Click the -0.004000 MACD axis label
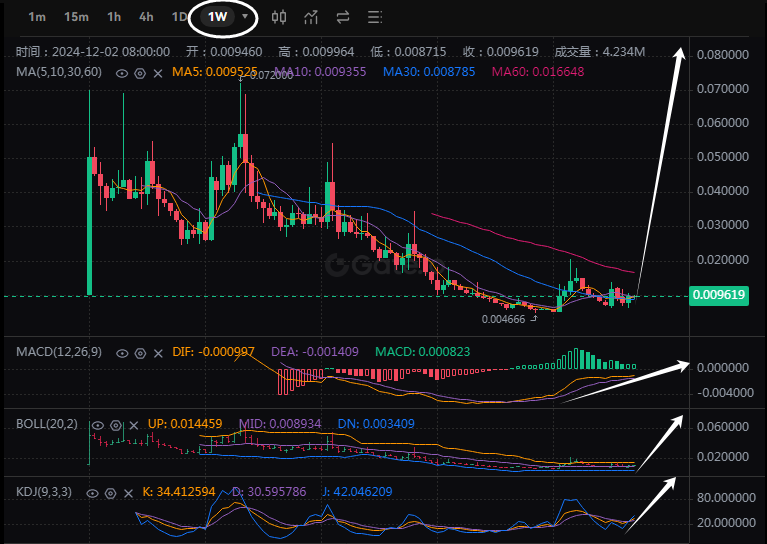This screenshot has height=544, width=767. [725, 393]
